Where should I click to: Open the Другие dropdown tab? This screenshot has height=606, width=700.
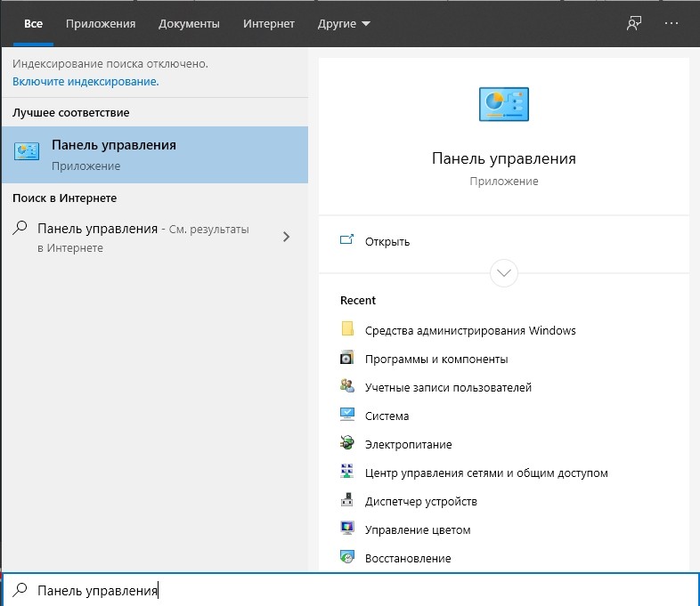(x=344, y=24)
